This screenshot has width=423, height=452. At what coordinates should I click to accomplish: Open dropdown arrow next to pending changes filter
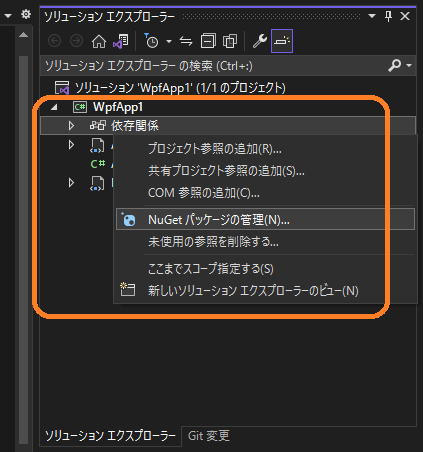tap(169, 41)
